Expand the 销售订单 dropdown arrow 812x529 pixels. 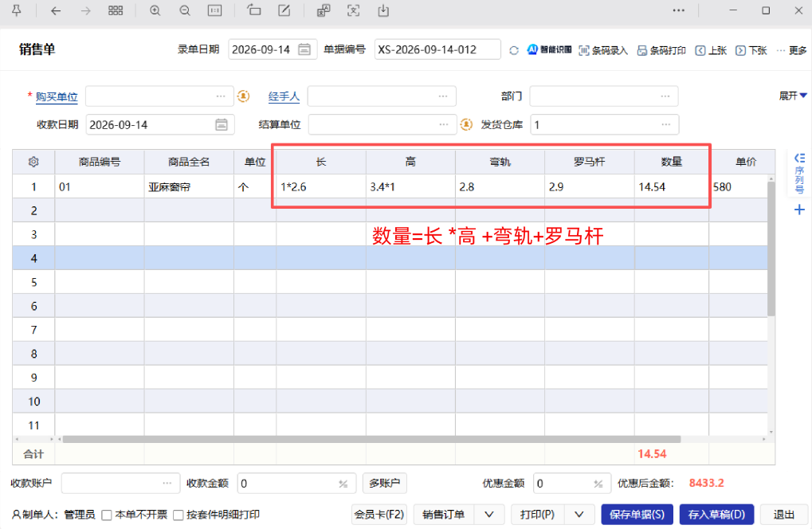point(488,515)
